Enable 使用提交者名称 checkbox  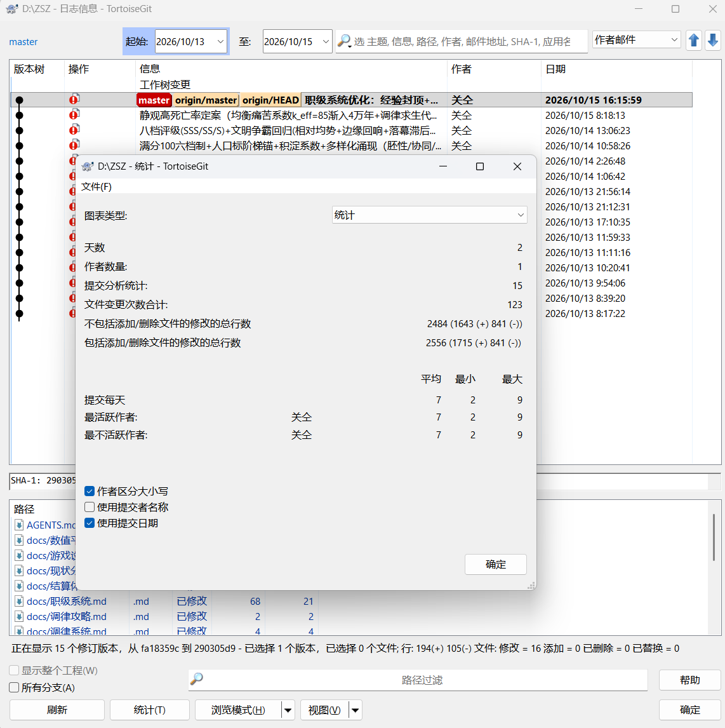click(90, 507)
